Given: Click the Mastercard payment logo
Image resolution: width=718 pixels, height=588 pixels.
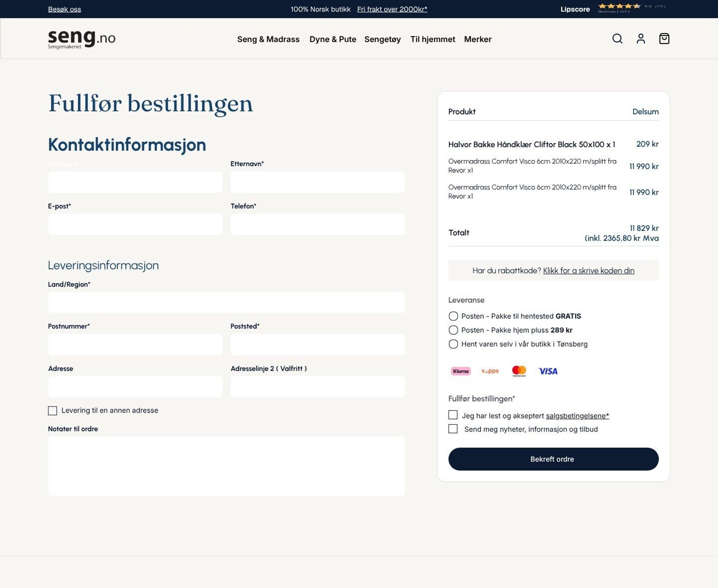Looking at the screenshot, I should (519, 371).
